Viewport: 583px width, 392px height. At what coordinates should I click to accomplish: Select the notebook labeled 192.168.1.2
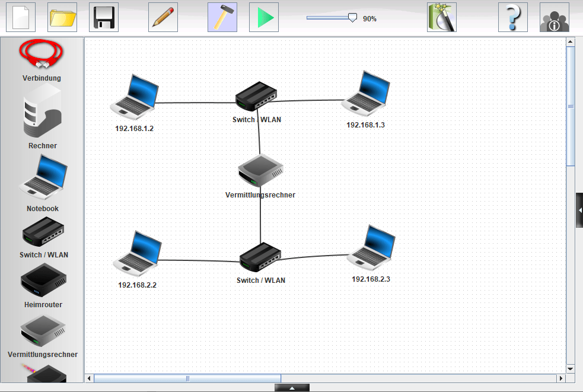(x=135, y=95)
